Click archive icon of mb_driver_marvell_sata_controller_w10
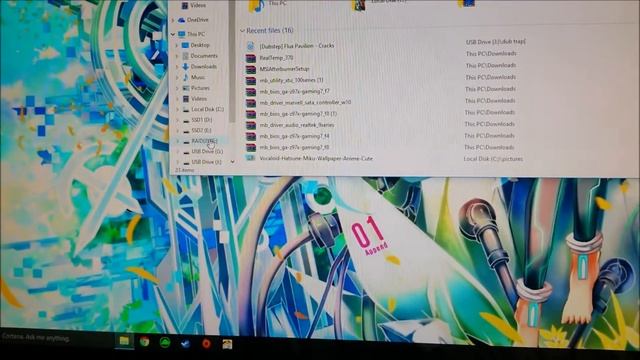640x360 pixels. coord(251,103)
